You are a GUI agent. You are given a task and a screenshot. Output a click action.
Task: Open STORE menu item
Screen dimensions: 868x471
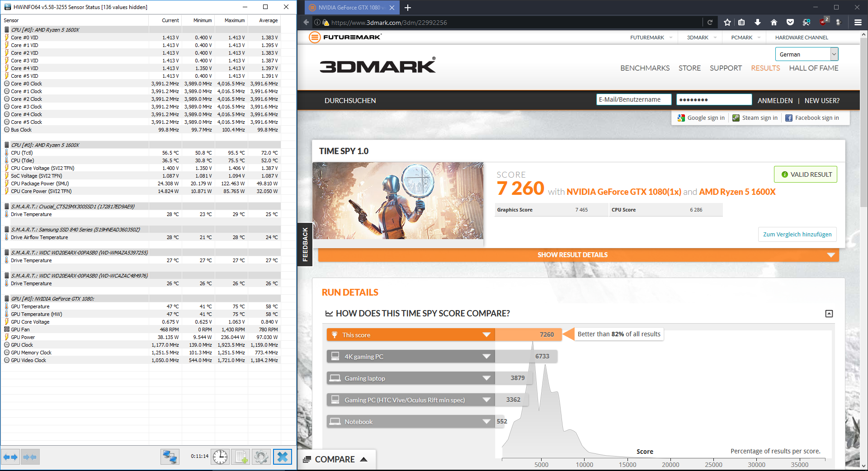tap(689, 68)
